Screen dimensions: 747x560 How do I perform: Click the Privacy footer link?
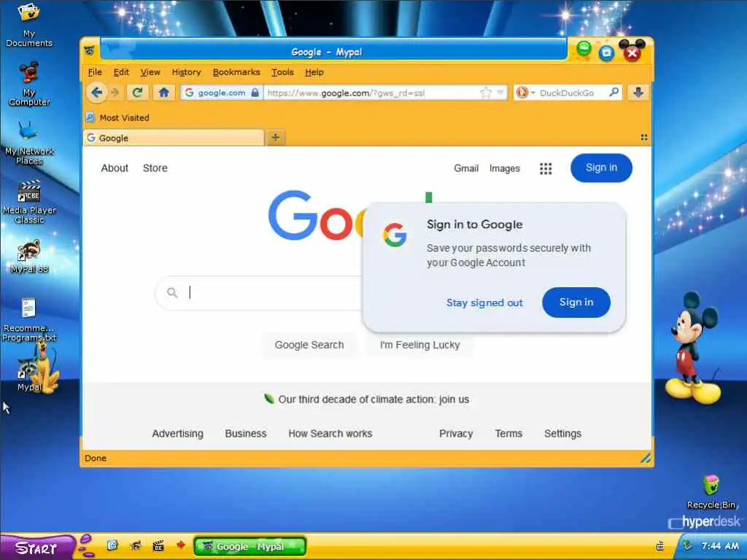(x=456, y=433)
